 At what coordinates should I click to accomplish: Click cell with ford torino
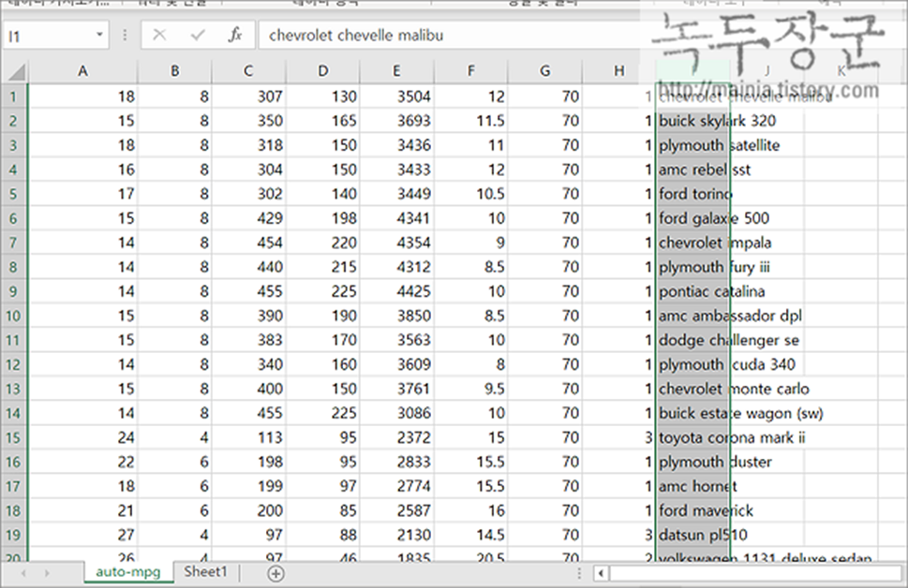point(692,193)
